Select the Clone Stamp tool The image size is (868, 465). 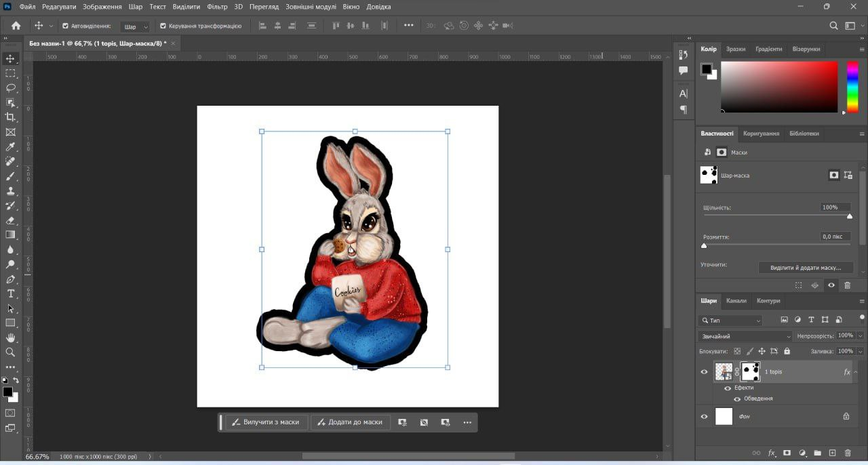[x=10, y=191]
